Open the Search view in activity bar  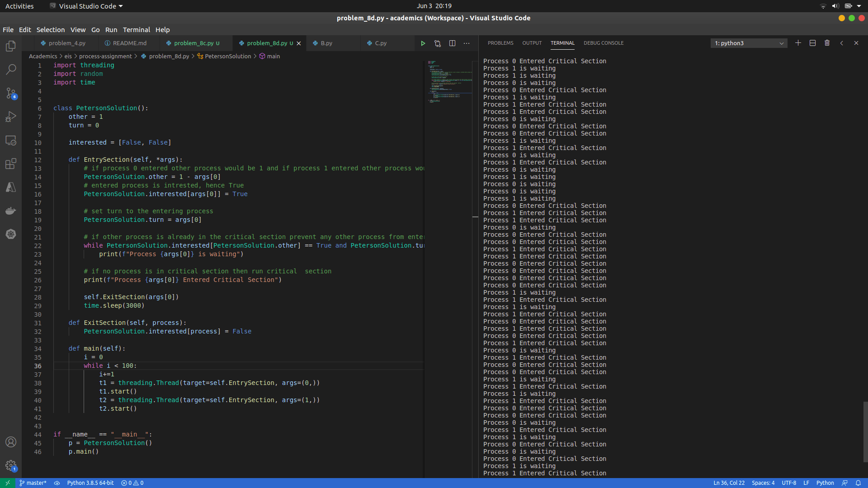11,70
